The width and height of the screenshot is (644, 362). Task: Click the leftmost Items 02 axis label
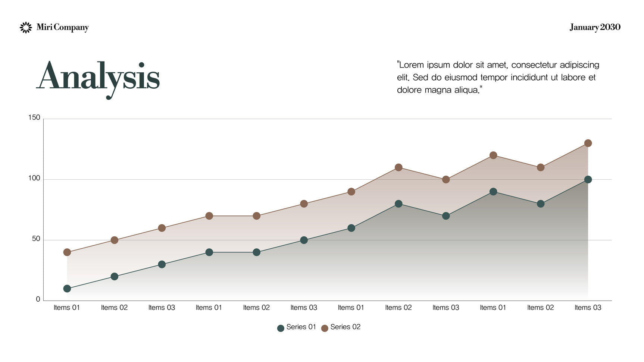(x=114, y=308)
